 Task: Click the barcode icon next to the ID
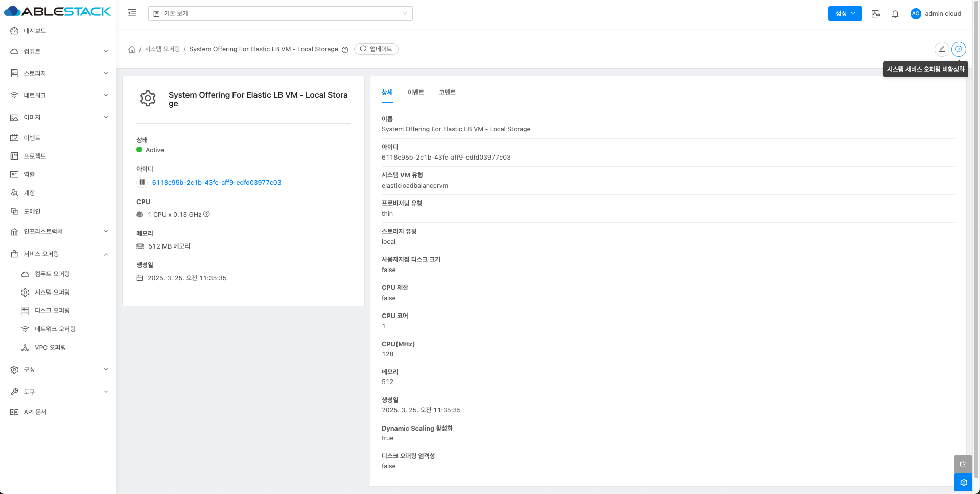(x=142, y=183)
